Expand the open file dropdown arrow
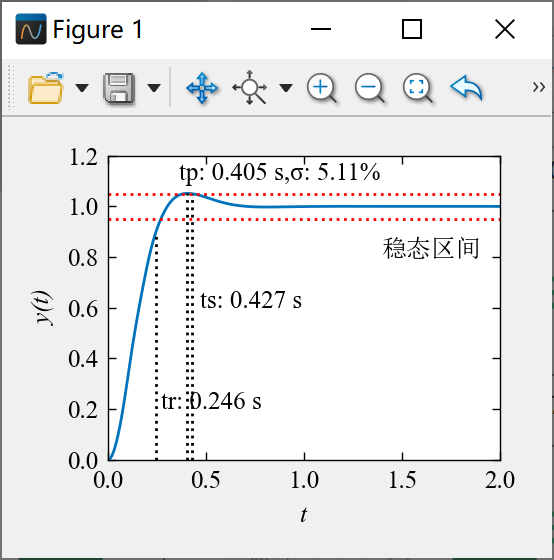This screenshot has height=560, width=554. (82, 88)
